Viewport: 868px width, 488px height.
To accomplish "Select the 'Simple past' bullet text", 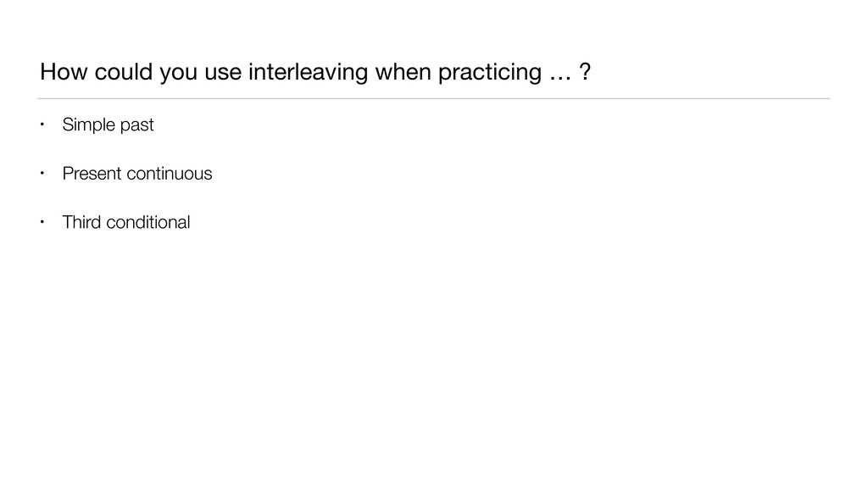I will pyautogui.click(x=108, y=125).
